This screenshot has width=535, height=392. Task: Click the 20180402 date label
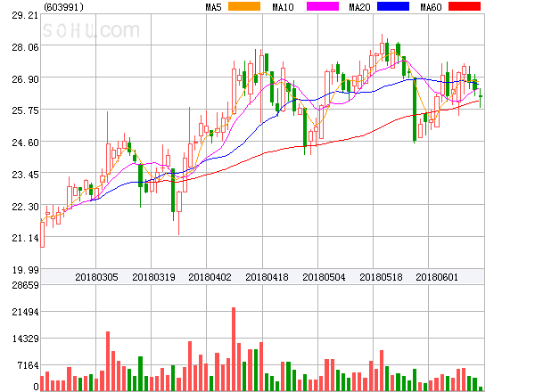[210, 277]
